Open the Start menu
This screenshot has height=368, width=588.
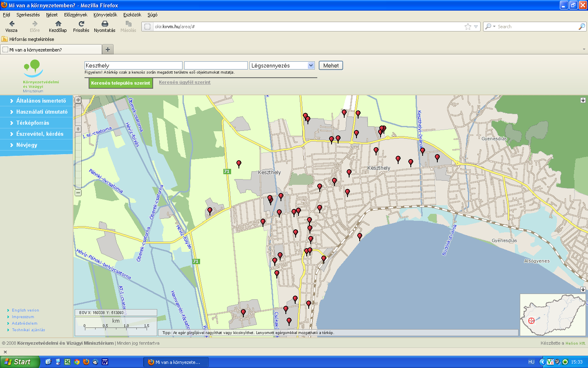point(20,362)
